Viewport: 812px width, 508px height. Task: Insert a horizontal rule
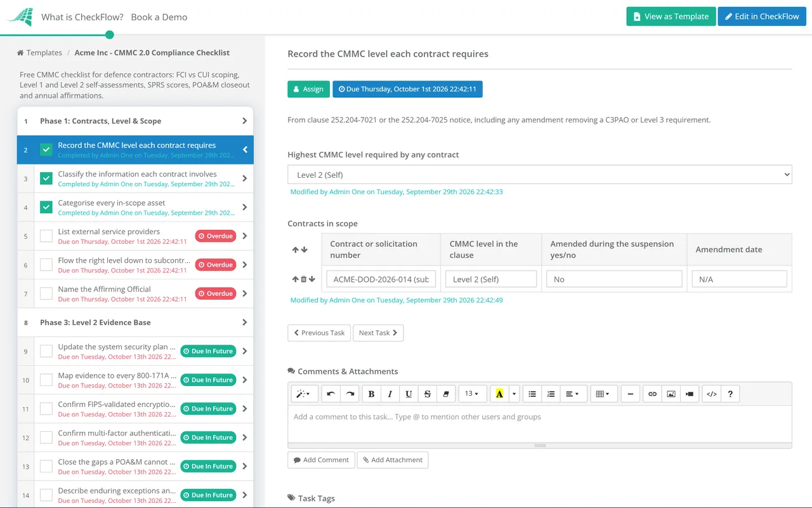click(x=630, y=394)
